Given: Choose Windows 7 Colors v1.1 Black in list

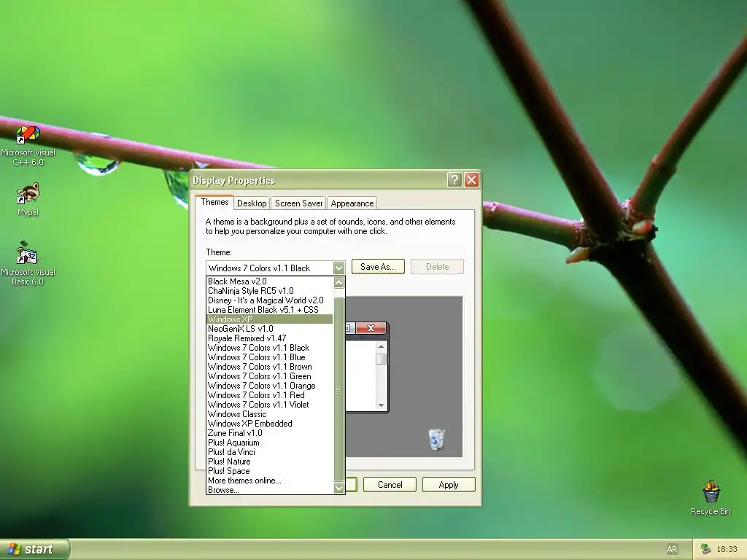Looking at the screenshot, I should [x=270, y=348].
